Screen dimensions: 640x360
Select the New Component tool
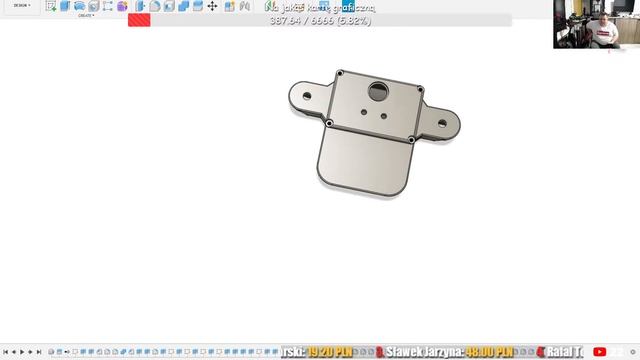coord(229,6)
